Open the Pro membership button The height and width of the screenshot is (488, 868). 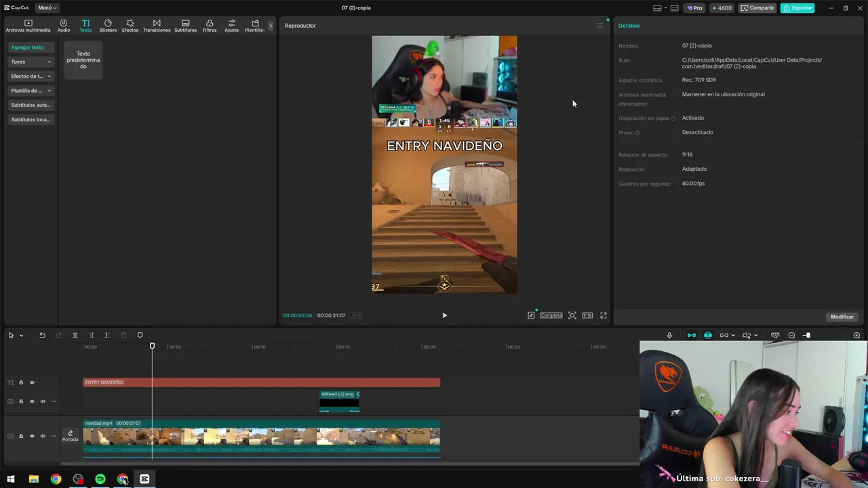pyautogui.click(x=694, y=8)
